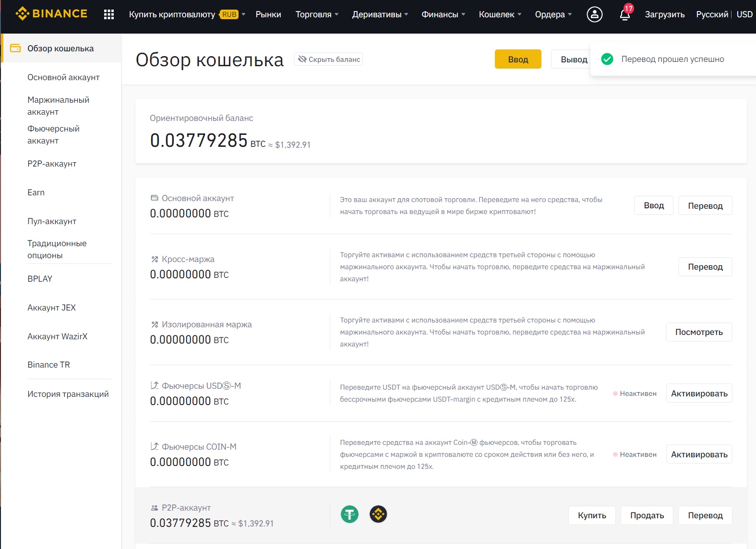This screenshot has width=756, height=549.
Task: Expand the Ордера dropdown menu
Action: click(553, 14)
